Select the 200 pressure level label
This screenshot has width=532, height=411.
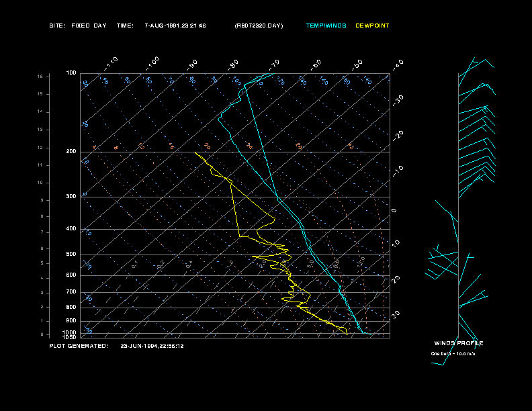click(x=71, y=152)
